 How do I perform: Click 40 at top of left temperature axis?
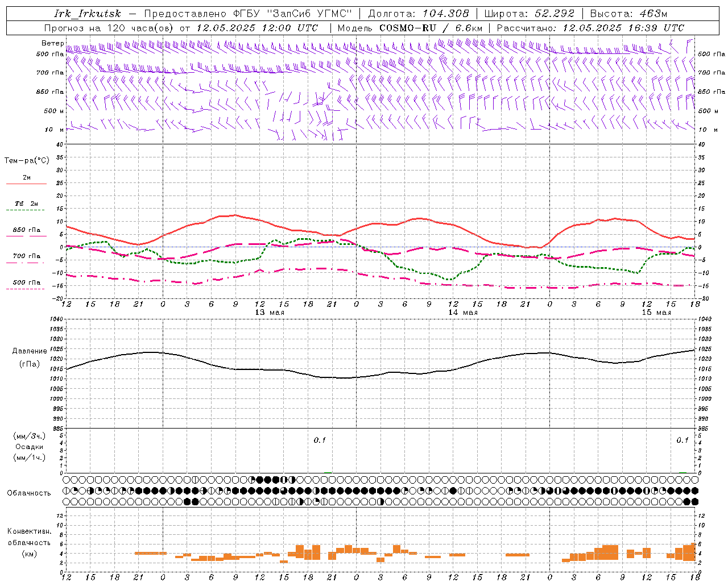point(60,145)
